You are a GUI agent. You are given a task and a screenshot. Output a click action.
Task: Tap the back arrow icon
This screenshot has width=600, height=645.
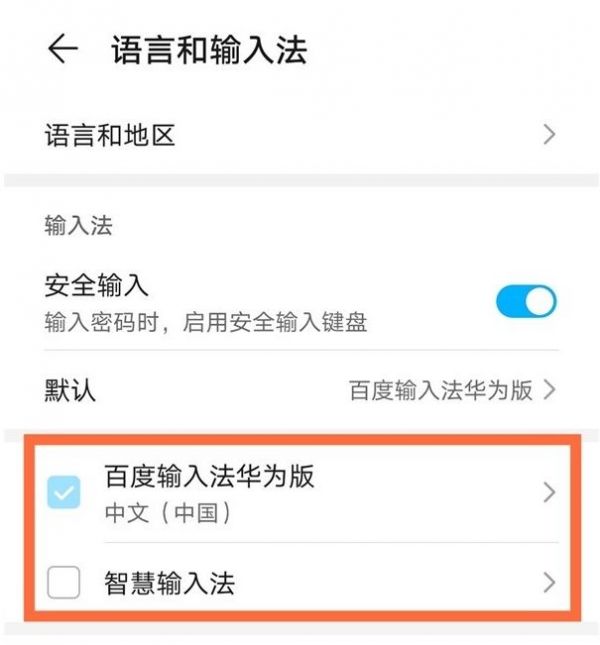tap(63, 49)
